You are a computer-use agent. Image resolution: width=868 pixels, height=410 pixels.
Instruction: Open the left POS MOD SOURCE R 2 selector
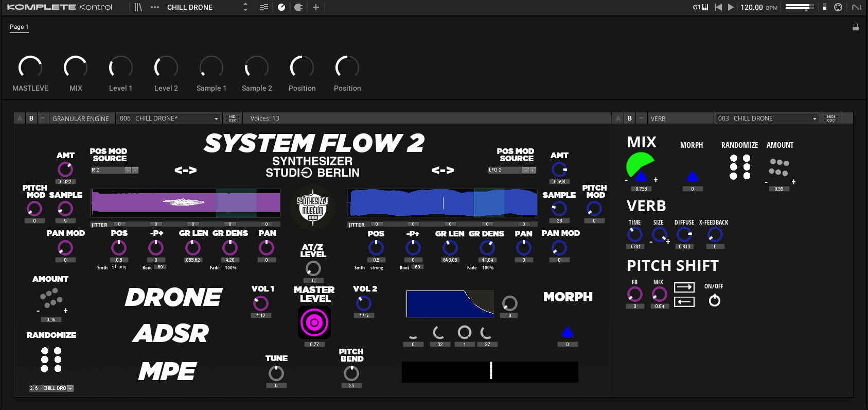[115, 170]
